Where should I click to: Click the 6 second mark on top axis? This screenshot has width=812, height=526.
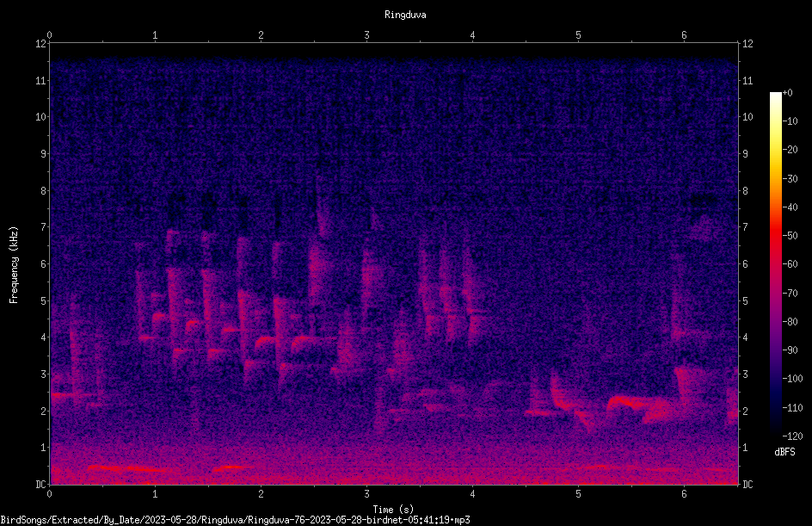684,35
